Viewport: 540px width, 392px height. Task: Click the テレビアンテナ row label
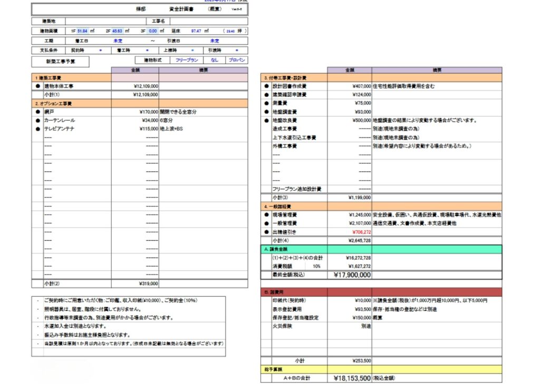tap(59, 129)
